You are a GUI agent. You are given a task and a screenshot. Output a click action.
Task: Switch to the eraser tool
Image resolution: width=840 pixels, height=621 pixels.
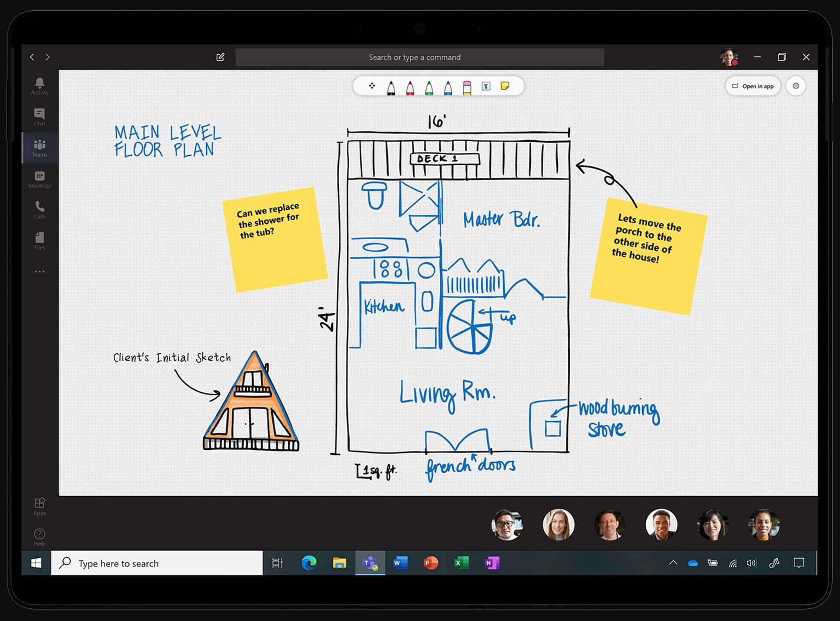466,86
